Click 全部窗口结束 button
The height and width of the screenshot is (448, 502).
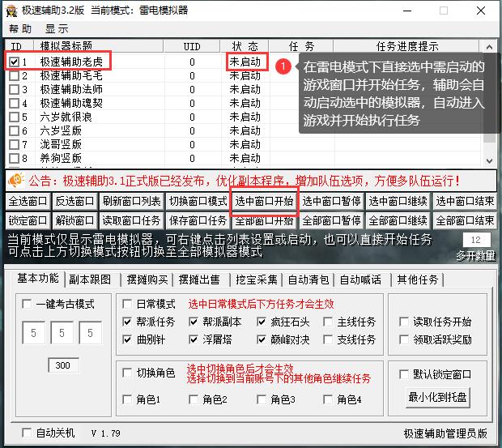tap(465, 220)
